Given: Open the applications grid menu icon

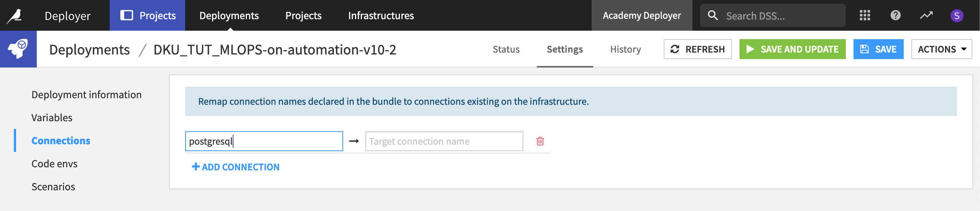Looking at the screenshot, I should (x=865, y=15).
